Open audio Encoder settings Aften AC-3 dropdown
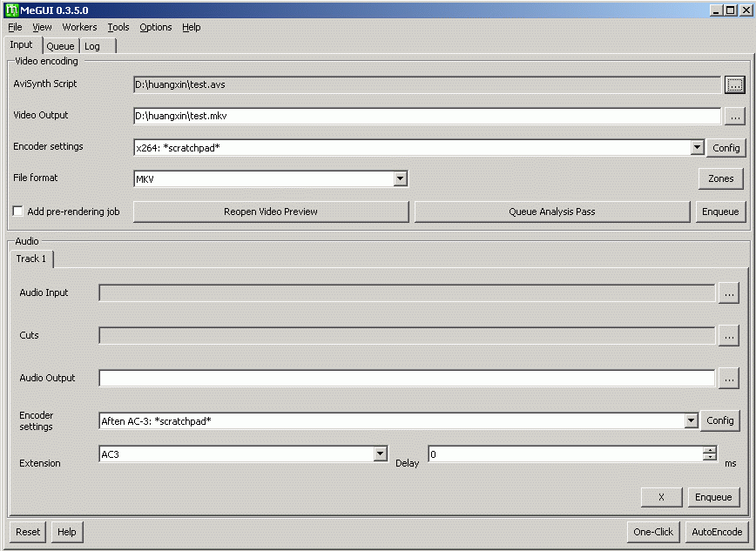 tap(691, 421)
